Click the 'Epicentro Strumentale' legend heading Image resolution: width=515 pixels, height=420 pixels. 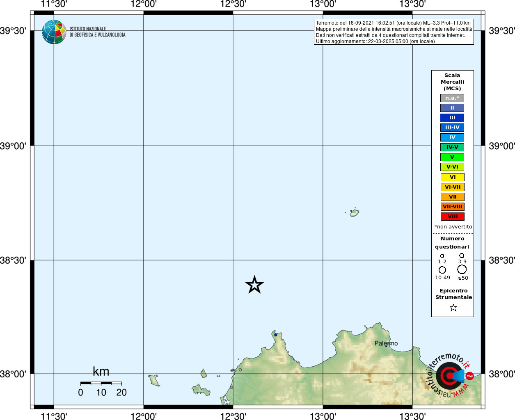click(x=453, y=294)
